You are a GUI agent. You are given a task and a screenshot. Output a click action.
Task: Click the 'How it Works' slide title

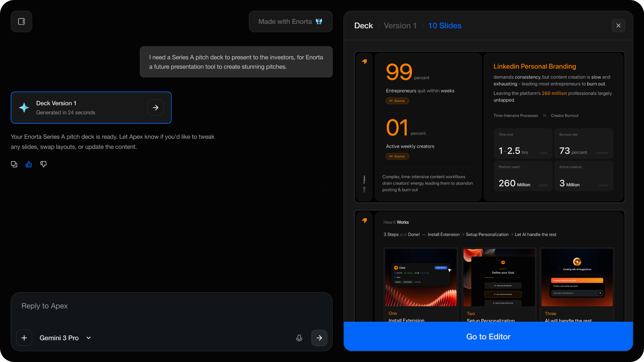pos(396,222)
